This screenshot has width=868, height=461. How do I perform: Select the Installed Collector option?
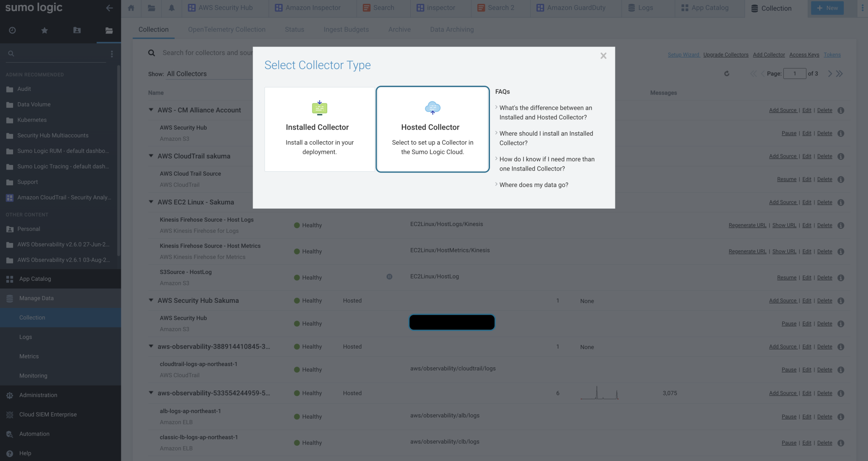click(319, 129)
